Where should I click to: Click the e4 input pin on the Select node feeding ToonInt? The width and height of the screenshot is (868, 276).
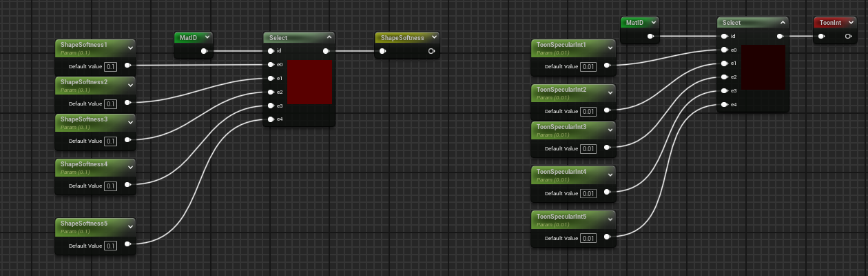724,105
